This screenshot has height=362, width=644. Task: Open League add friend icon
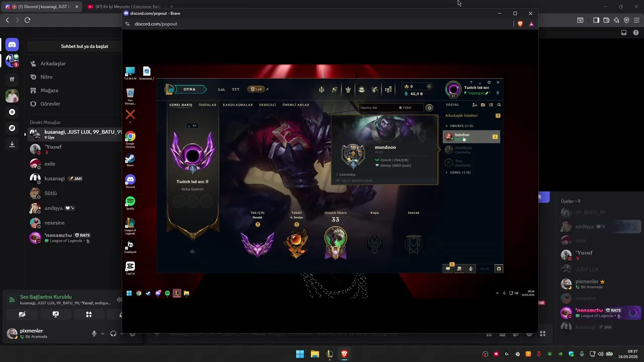click(474, 105)
